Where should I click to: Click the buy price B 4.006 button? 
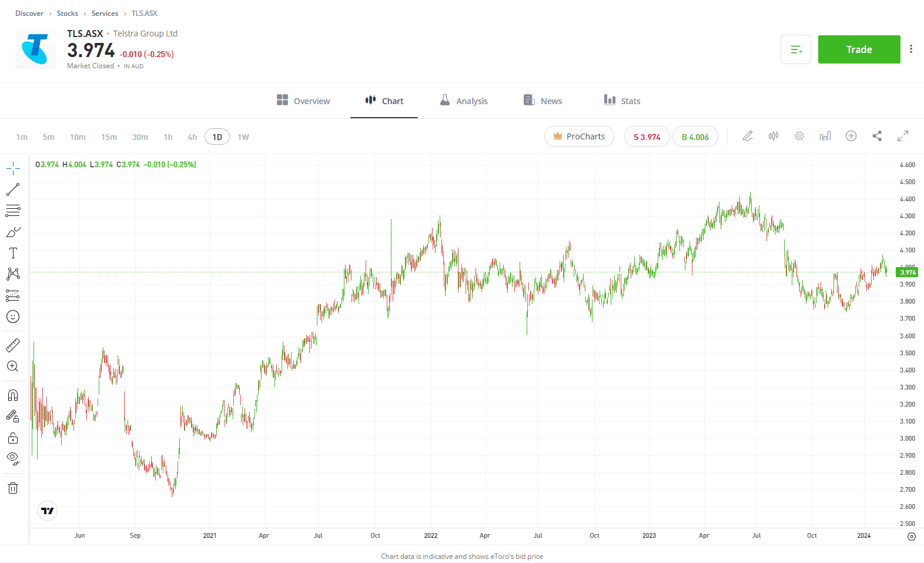click(695, 136)
